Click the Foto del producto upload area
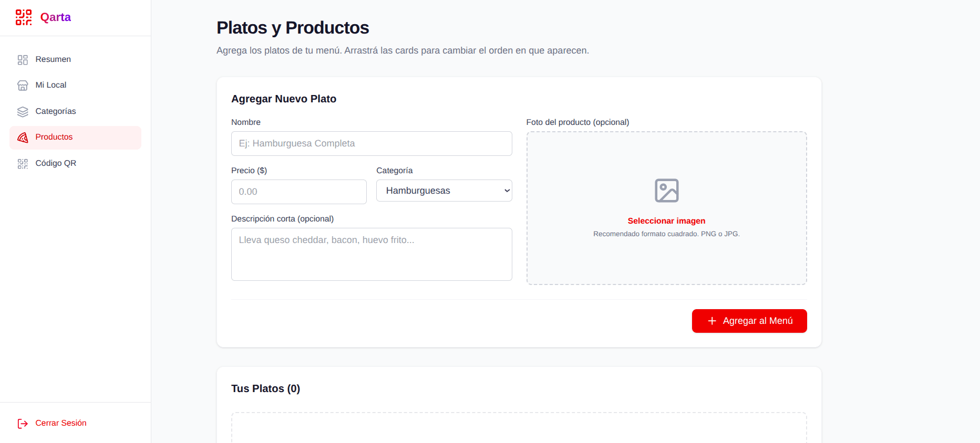 [666, 208]
